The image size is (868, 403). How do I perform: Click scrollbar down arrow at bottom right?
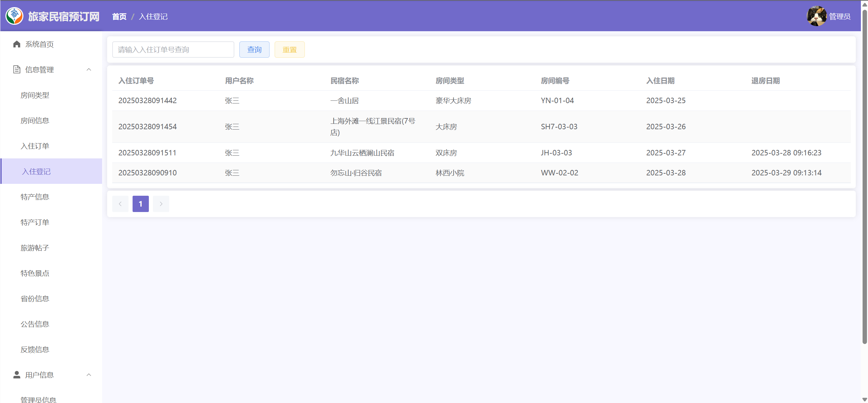click(864, 400)
